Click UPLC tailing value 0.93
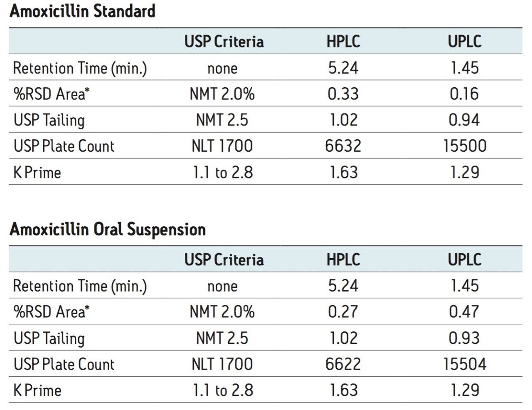This screenshot has width=532, height=410. pyautogui.click(x=464, y=338)
